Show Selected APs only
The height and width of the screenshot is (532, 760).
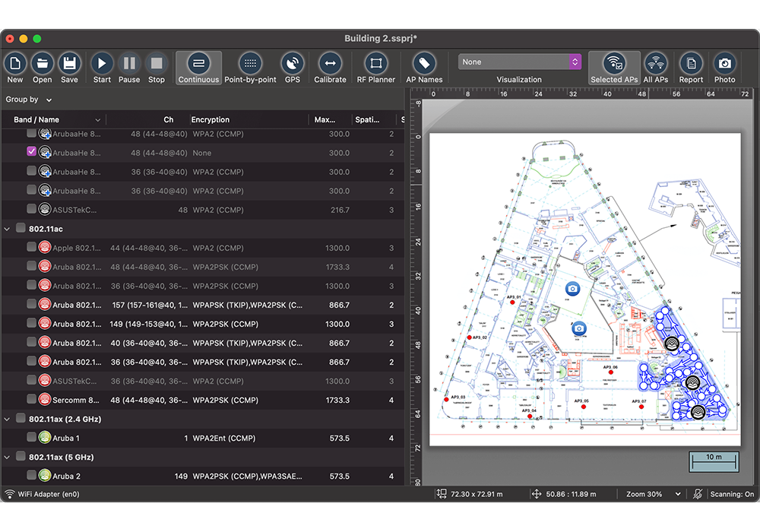[x=614, y=68]
